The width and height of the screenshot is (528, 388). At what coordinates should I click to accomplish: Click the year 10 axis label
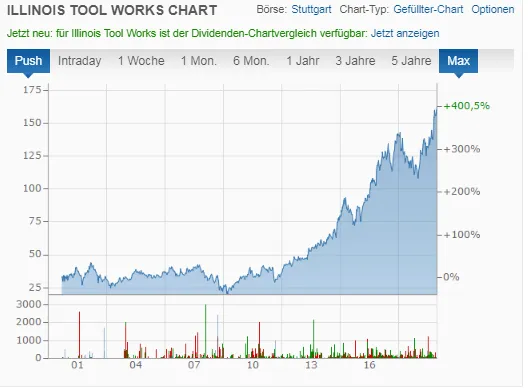coord(253,365)
